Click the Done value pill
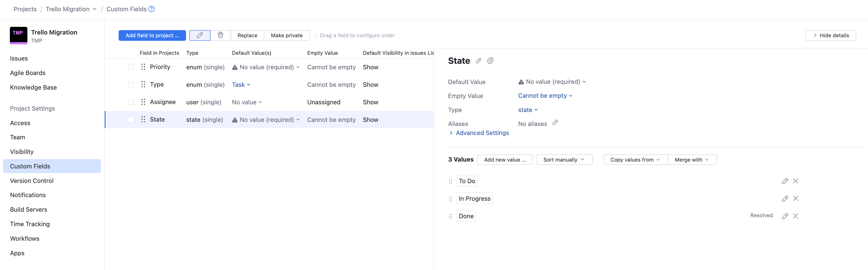 [x=466, y=216]
